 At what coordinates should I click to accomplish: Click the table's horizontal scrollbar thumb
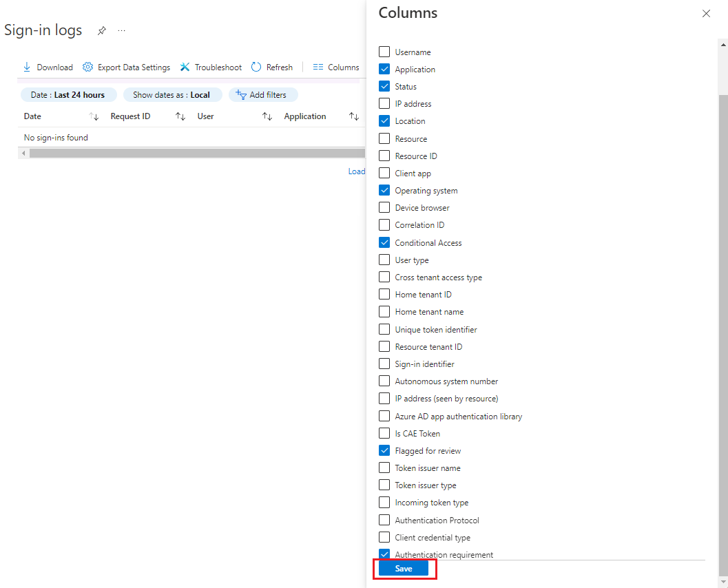pos(197,153)
